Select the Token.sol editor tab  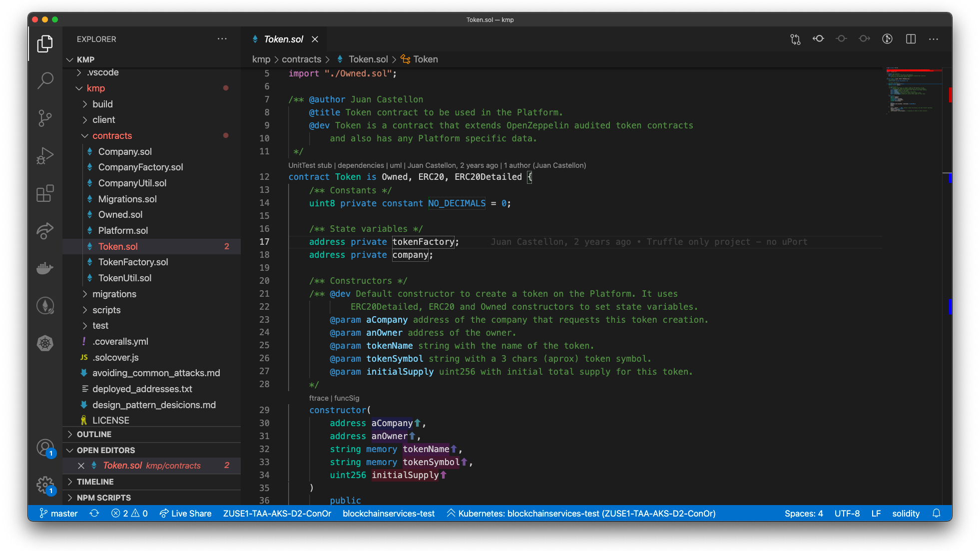[x=283, y=39]
